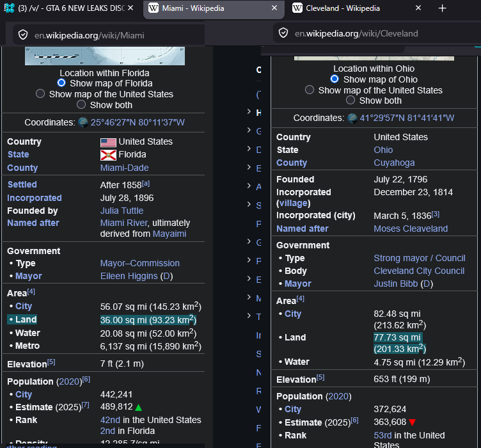Image resolution: width=481 pixels, height=448 pixels.
Task: Open the Justin Bibb link
Action: (396, 284)
